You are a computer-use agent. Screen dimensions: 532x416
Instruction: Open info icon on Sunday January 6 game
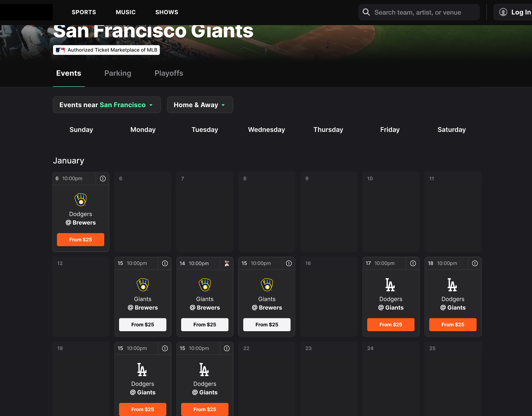(x=103, y=178)
